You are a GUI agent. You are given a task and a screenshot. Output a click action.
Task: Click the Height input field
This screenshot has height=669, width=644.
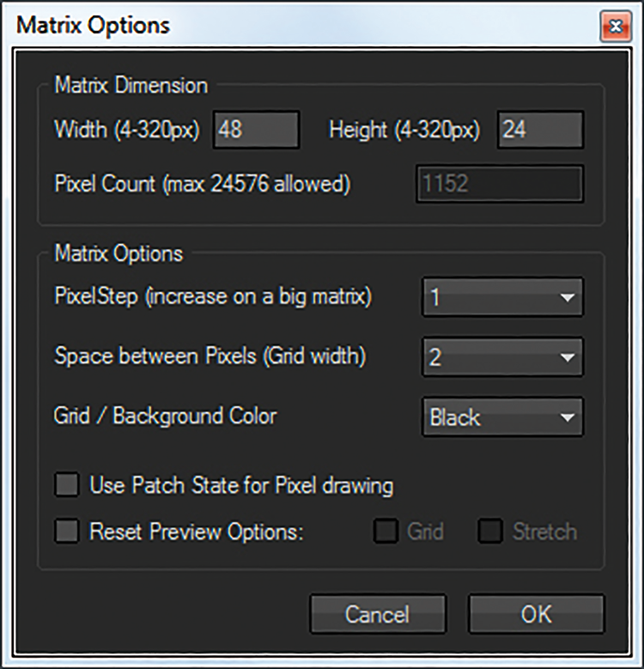pos(540,130)
